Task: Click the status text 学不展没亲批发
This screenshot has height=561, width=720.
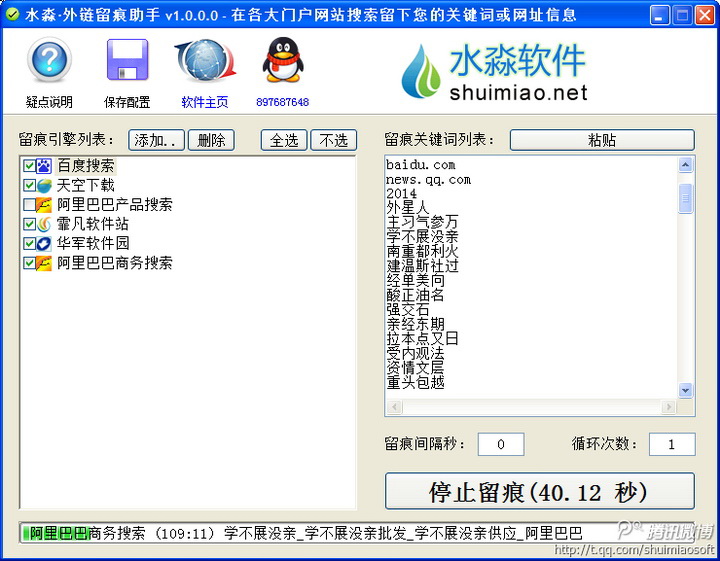Action: [355, 533]
